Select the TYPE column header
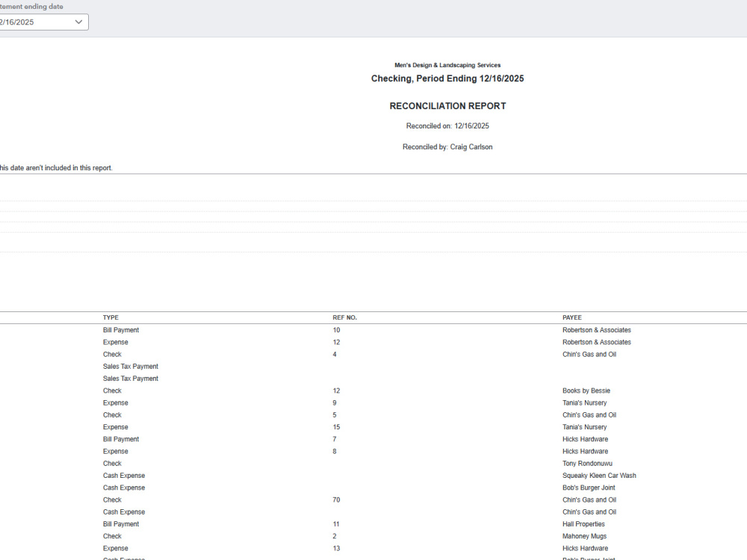This screenshot has width=747, height=560. tap(111, 317)
